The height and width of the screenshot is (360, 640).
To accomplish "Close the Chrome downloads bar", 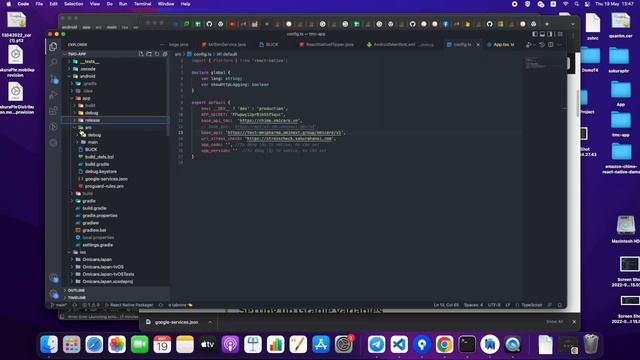I will click(574, 322).
